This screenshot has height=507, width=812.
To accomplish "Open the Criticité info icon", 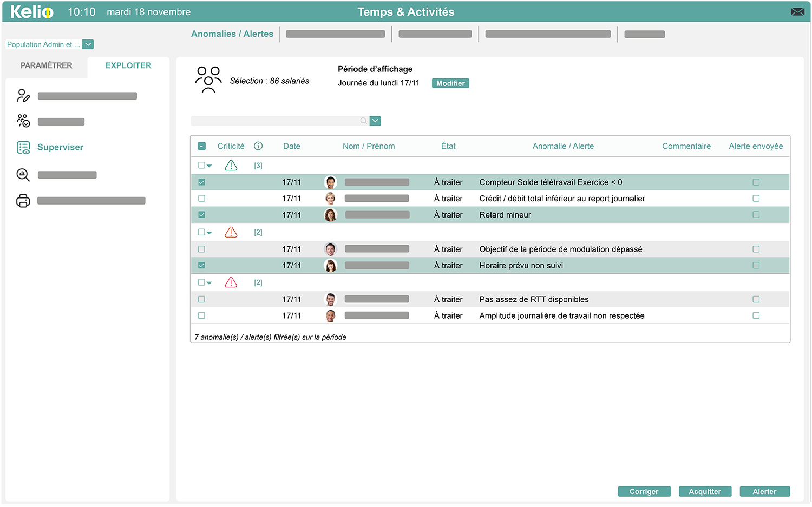I will pyautogui.click(x=258, y=146).
